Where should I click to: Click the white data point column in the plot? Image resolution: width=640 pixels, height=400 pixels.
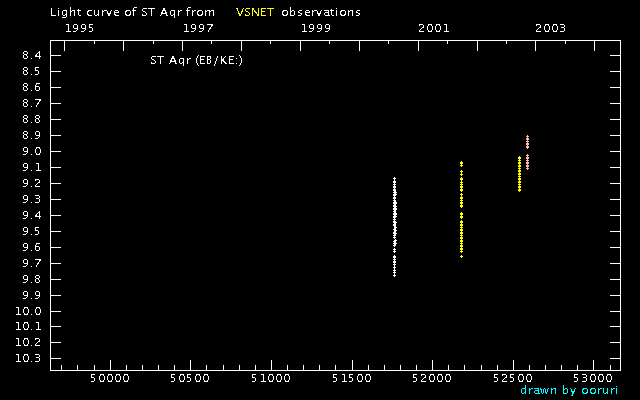[395, 227]
